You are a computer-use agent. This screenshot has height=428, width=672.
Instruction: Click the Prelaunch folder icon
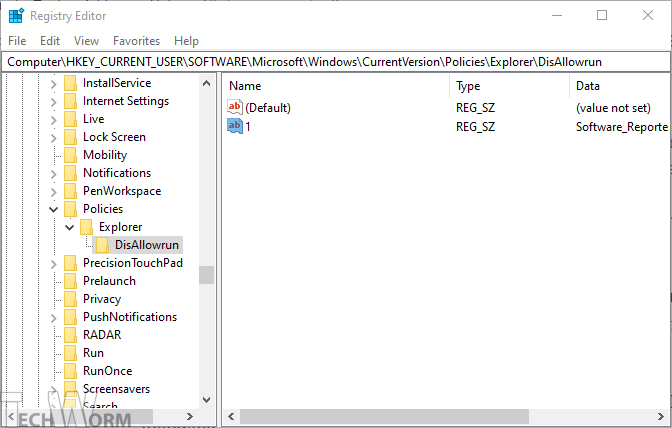70,281
